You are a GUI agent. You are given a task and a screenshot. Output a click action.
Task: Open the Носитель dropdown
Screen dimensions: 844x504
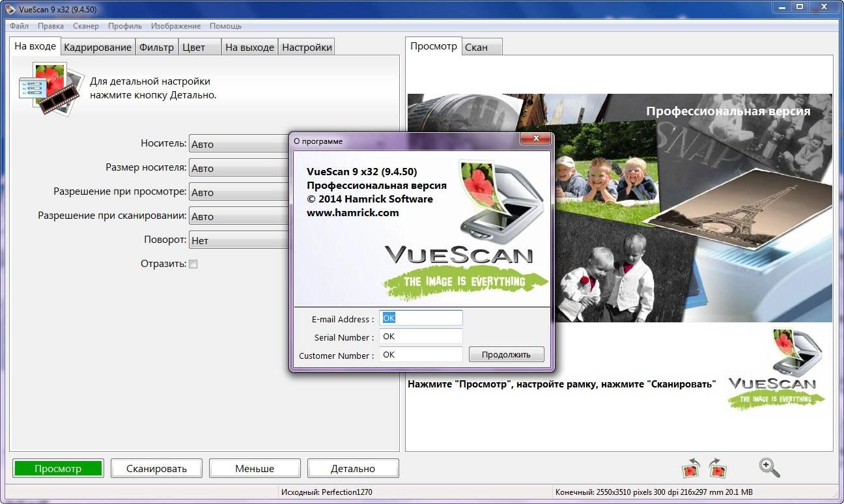tap(239, 144)
